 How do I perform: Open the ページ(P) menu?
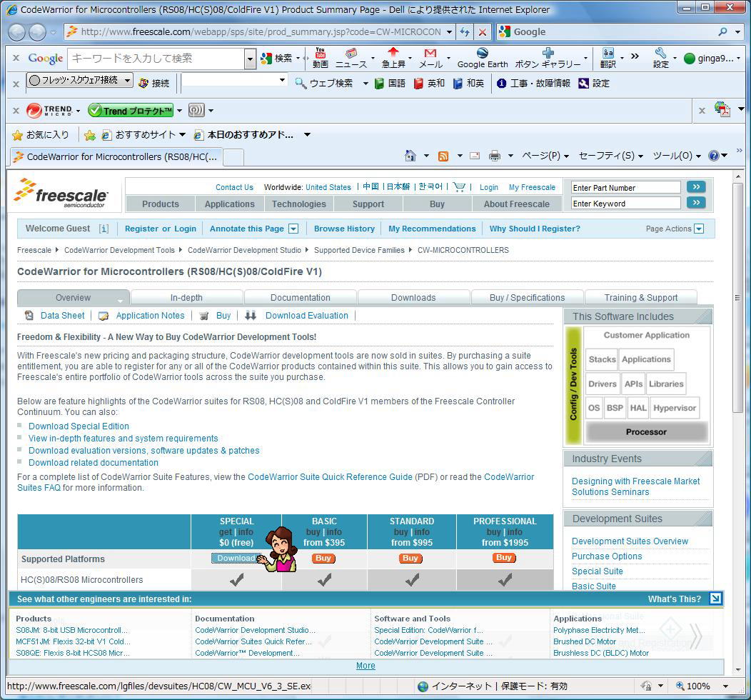(545, 156)
